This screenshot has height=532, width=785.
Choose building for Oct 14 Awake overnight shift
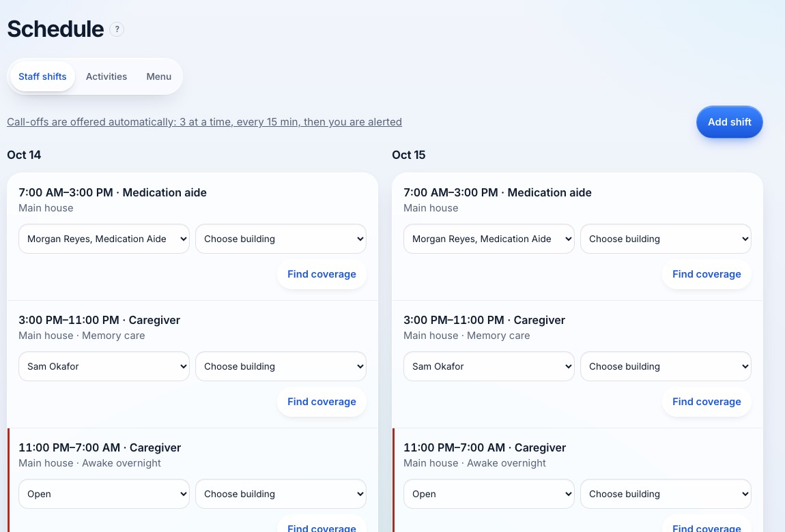click(x=281, y=494)
